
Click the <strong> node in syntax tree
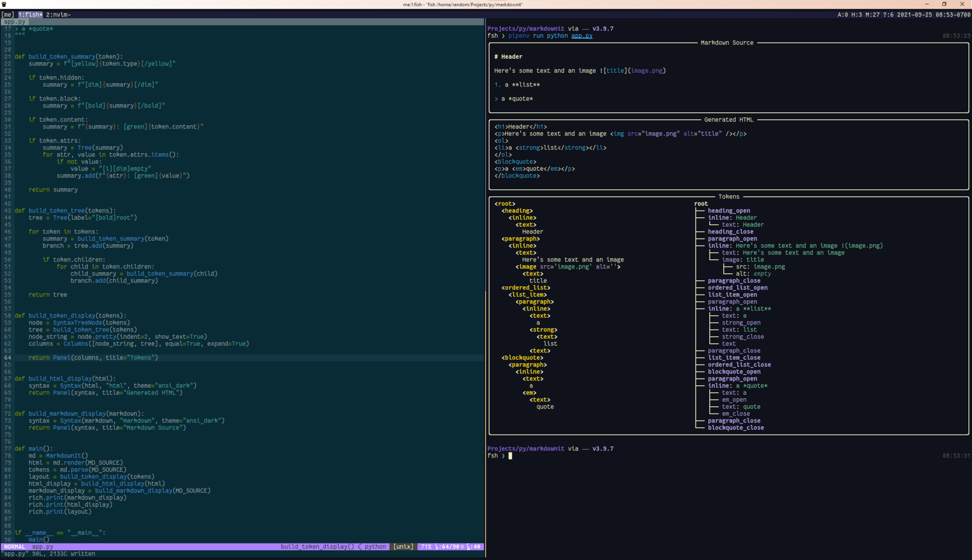click(543, 329)
